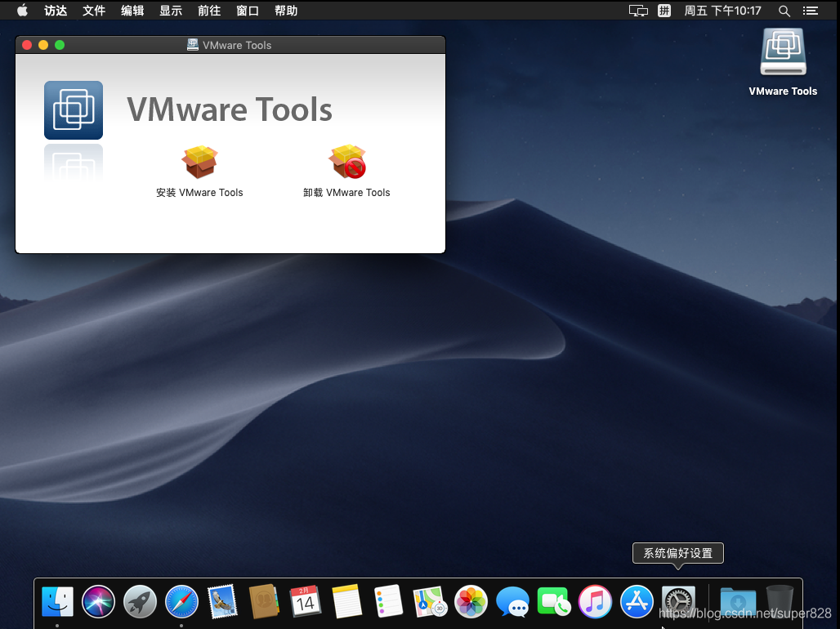Open the Uninstall VMware Tools package icon
840x629 pixels.
pos(347,161)
